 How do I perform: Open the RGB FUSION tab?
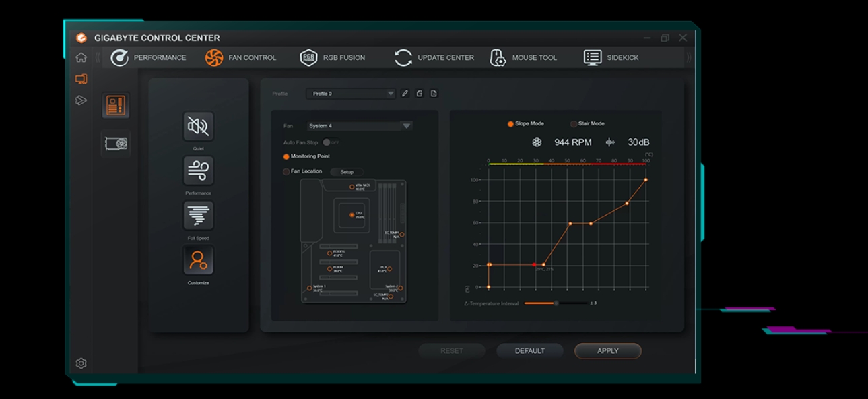click(x=344, y=58)
